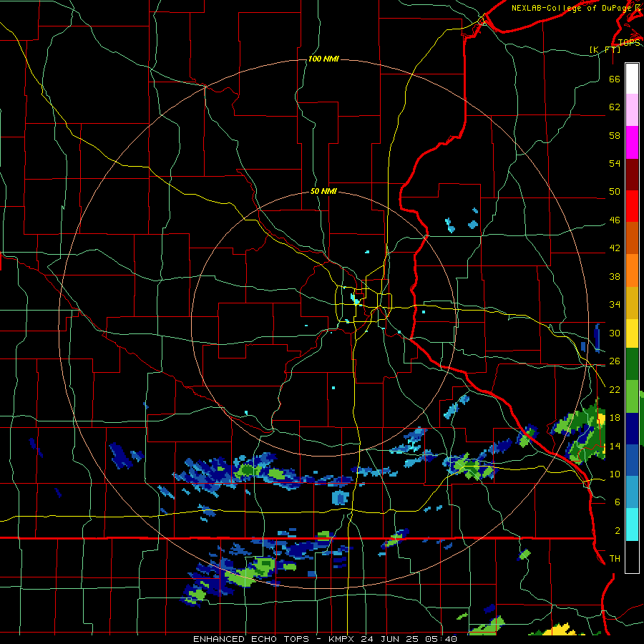Click the "TOPS" legend title
This screenshot has height=644, width=644.
pyautogui.click(x=629, y=42)
